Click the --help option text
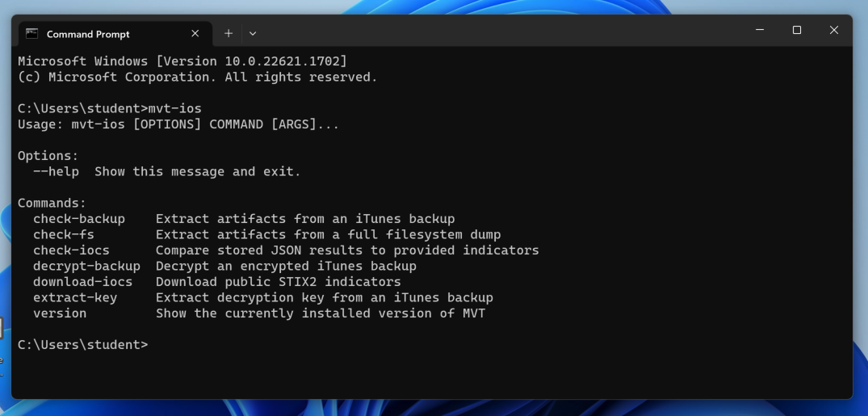The width and height of the screenshot is (868, 416). click(56, 171)
